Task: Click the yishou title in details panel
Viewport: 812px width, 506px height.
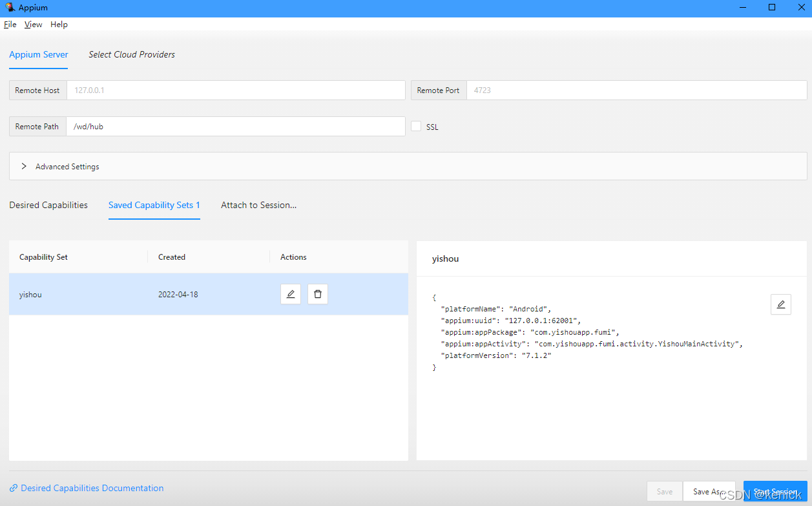Action: coord(446,258)
